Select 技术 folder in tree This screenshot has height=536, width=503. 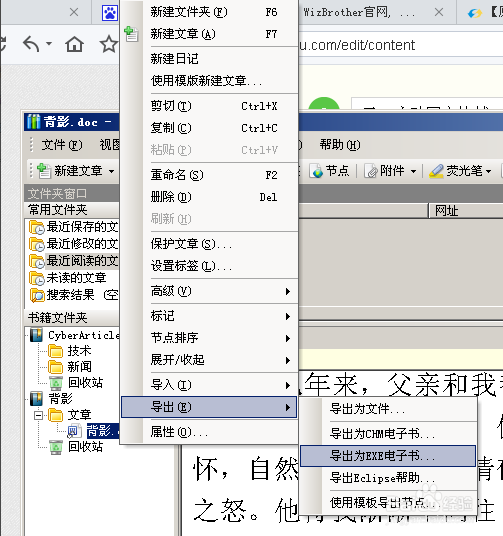(x=70, y=351)
